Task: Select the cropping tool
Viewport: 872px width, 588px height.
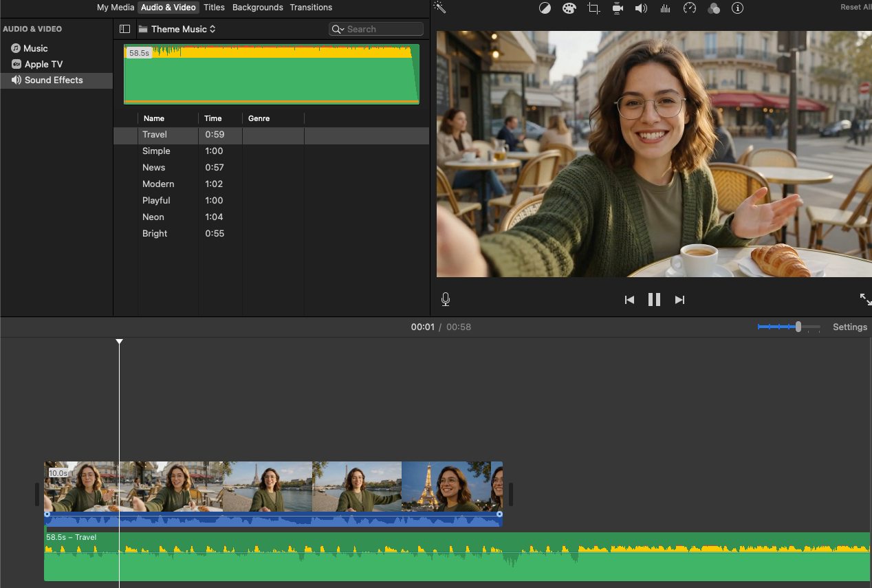Action: pyautogui.click(x=593, y=8)
